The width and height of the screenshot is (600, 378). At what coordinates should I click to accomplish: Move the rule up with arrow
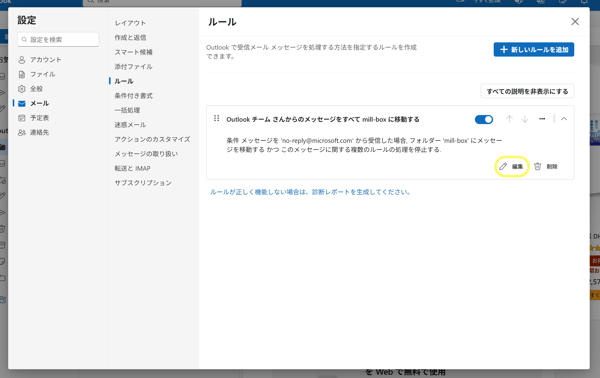[x=509, y=119]
